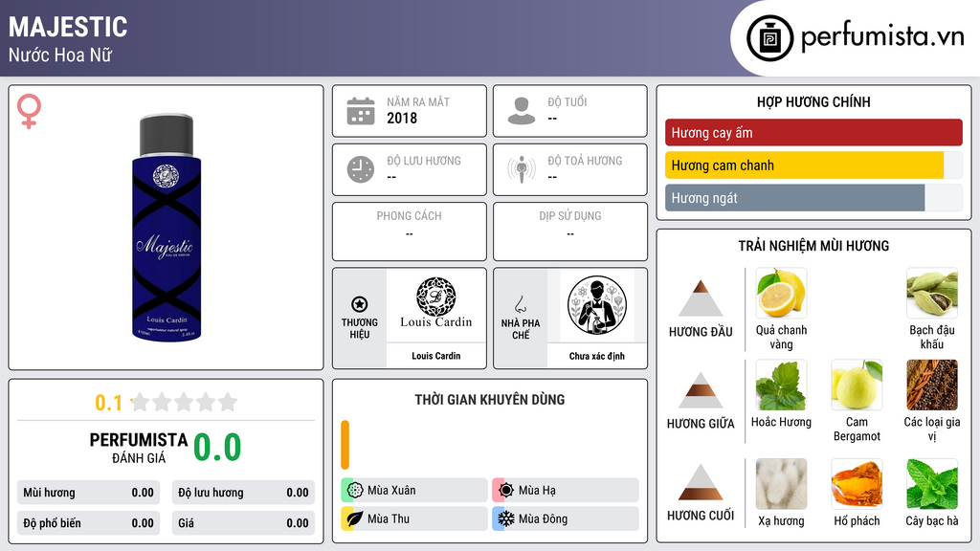This screenshot has height=551, width=980.
Task: Click the Louis Cardin brand logo
Action: [435, 303]
